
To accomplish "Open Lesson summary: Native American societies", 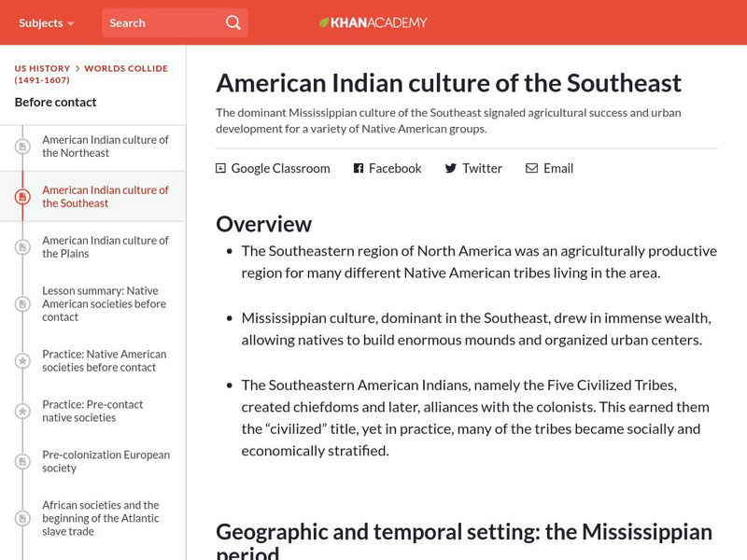I will coord(105,303).
